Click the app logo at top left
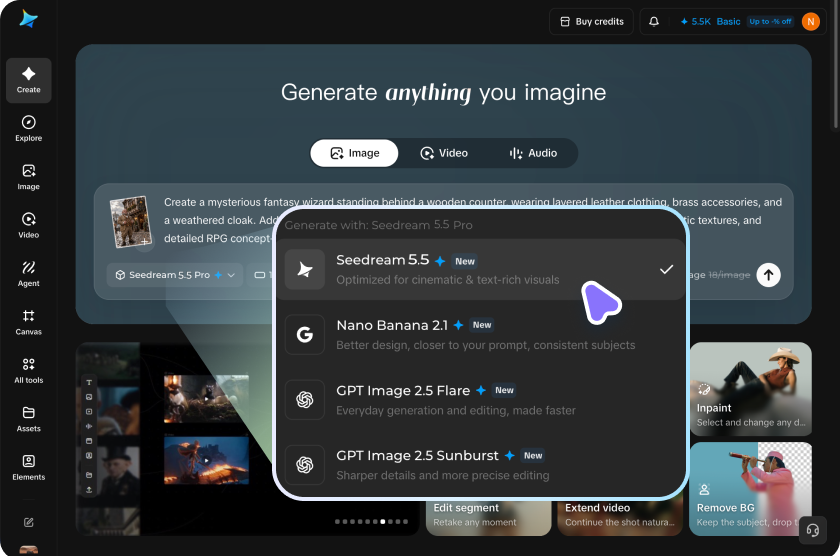840x560 pixels. point(28,19)
